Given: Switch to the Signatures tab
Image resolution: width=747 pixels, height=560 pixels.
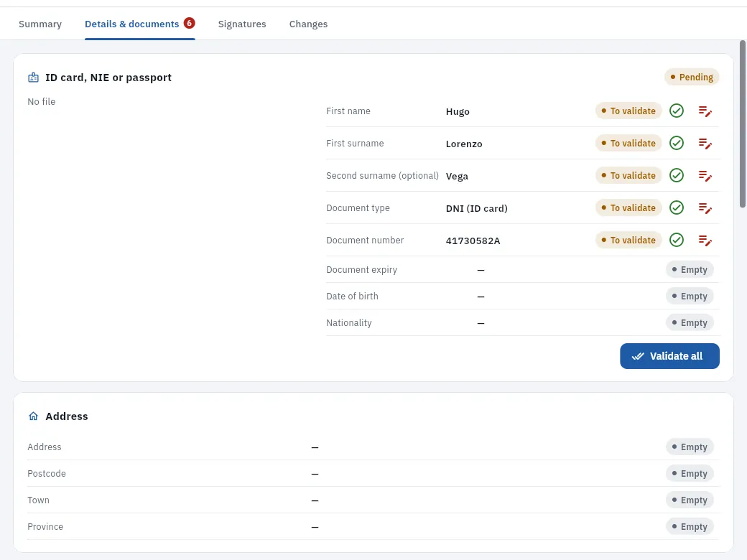Looking at the screenshot, I should (x=242, y=24).
